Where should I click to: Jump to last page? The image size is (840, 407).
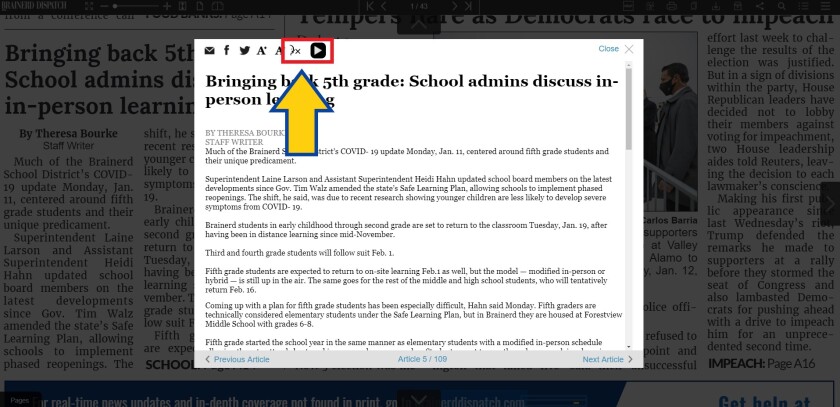pyautogui.click(x=468, y=6)
